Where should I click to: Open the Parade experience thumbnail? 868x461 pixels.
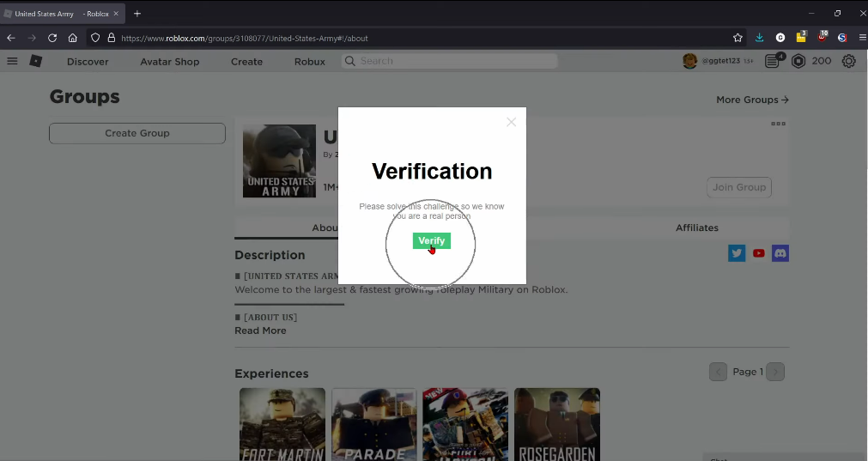(374, 424)
